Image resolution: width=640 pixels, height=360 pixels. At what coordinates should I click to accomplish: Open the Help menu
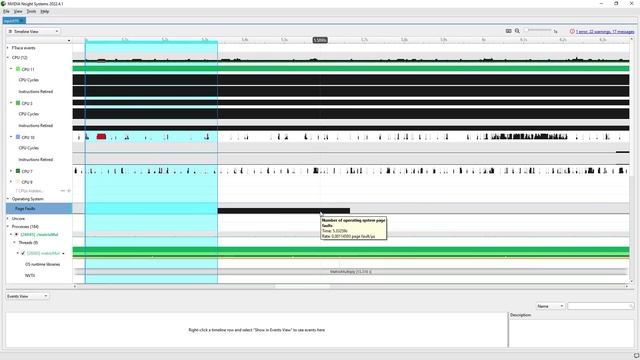point(44,11)
